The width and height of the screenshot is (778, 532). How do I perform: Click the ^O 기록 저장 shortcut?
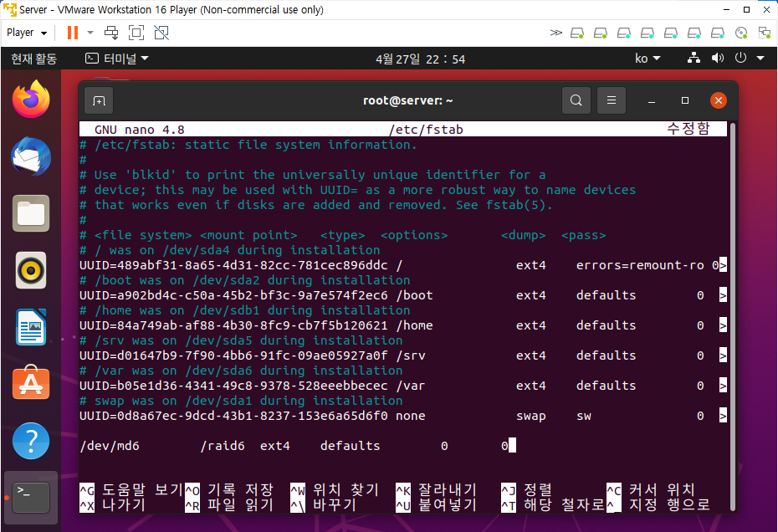(x=229, y=490)
